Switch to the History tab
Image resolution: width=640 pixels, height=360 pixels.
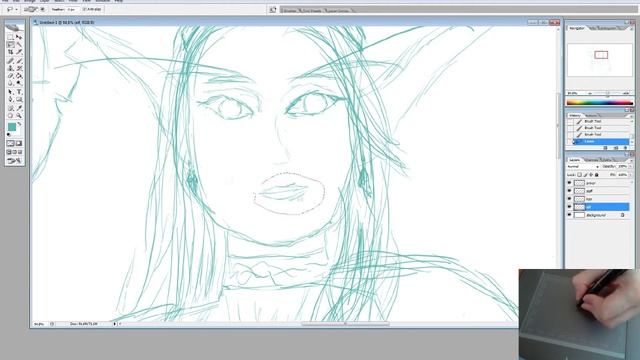click(x=575, y=116)
